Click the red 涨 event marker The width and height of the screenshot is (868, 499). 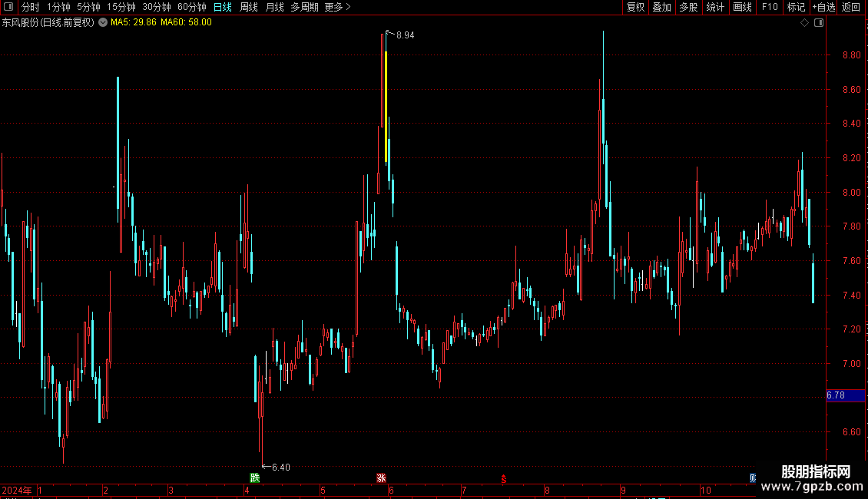(381, 478)
